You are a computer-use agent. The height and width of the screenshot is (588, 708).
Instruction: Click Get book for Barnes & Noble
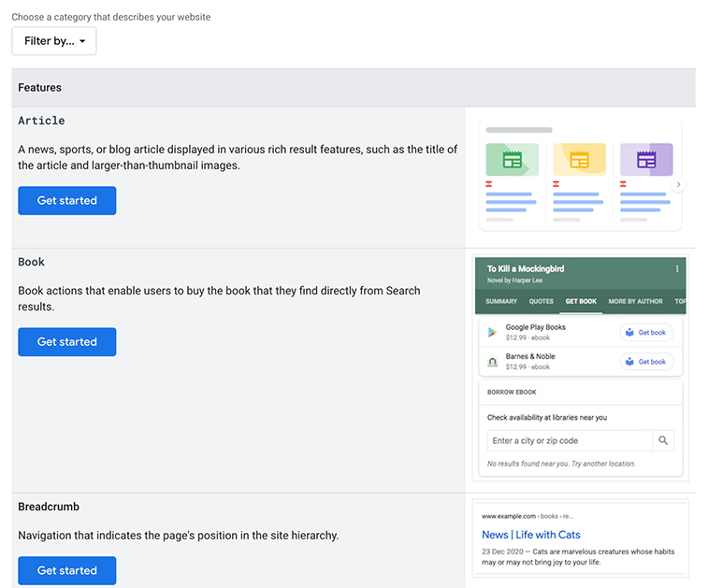coord(646,362)
